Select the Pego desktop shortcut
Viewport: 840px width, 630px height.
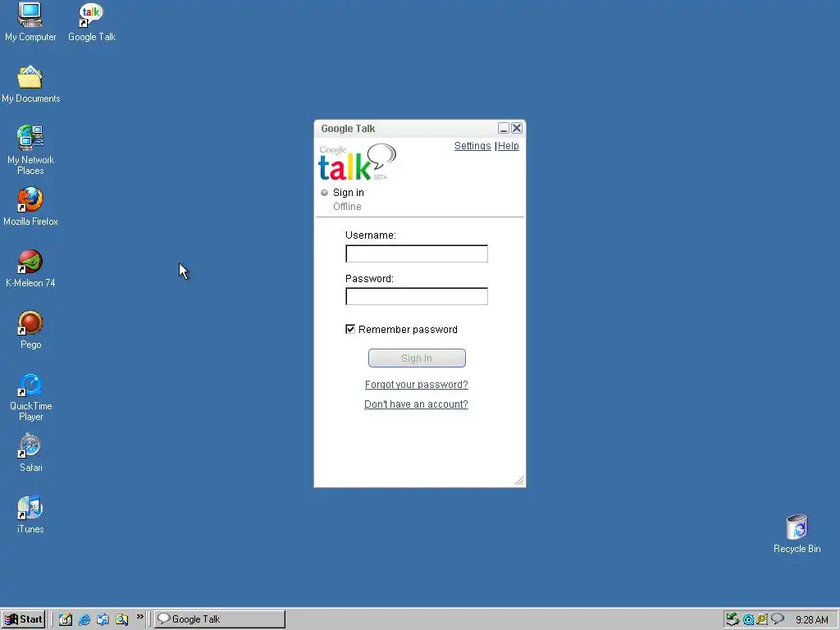[30, 330]
